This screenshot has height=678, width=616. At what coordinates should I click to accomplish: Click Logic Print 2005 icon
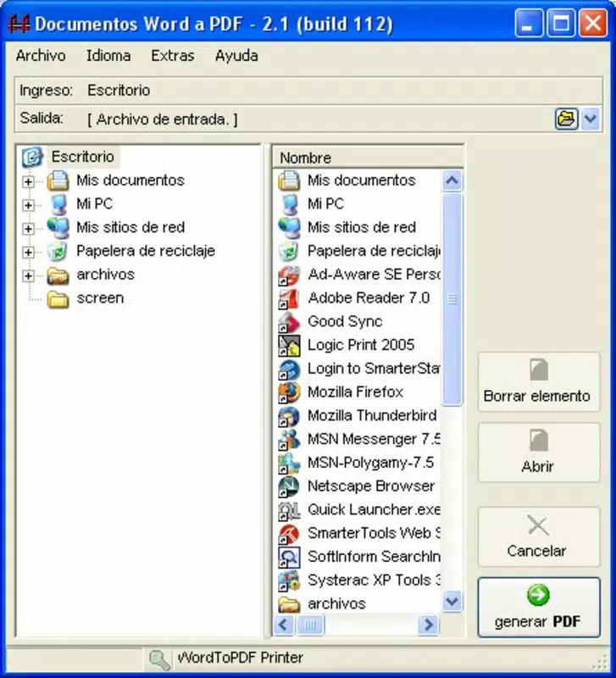[289, 346]
